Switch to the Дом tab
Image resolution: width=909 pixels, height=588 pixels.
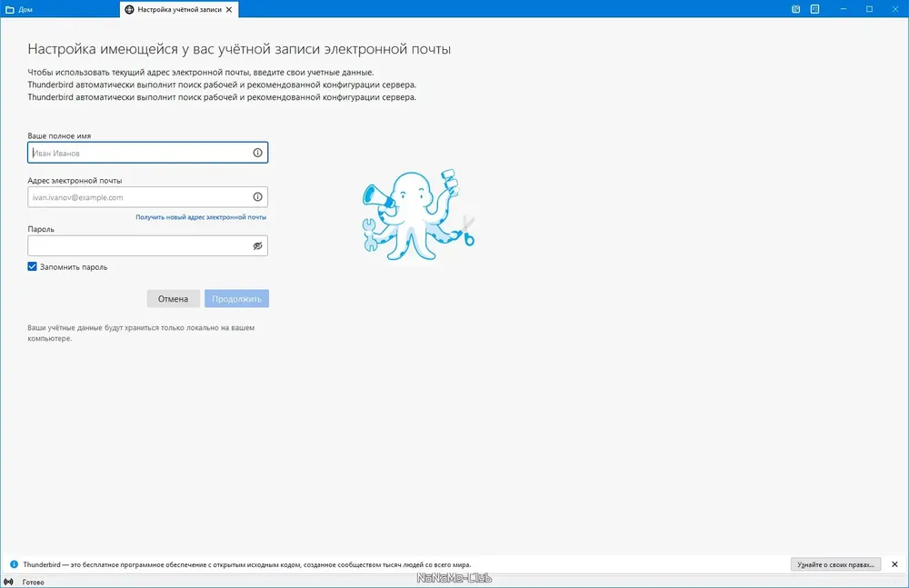pyautogui.click(x=60, y=9)
